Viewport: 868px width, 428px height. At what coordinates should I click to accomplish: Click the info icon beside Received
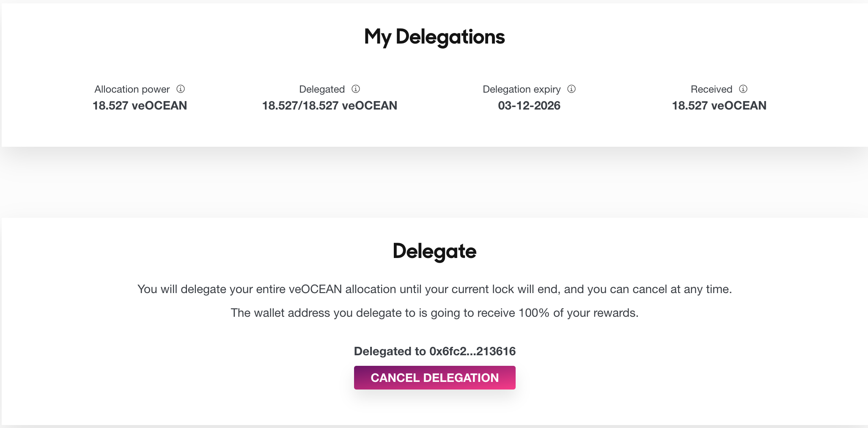[743, 89]
